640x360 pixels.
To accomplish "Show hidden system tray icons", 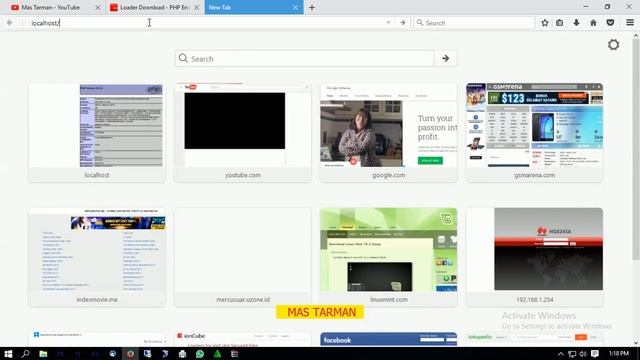I will 561,354.
